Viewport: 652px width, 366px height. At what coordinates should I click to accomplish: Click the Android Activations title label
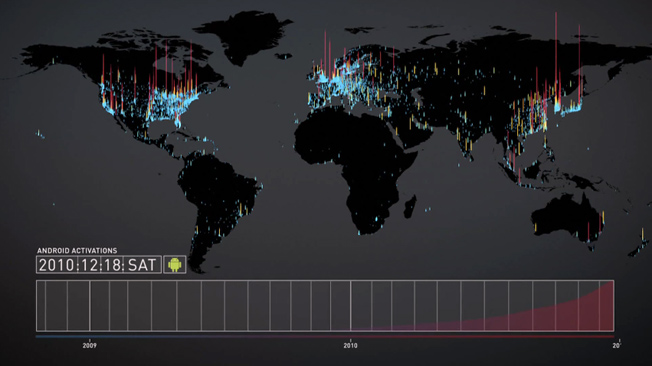(77, 251)
